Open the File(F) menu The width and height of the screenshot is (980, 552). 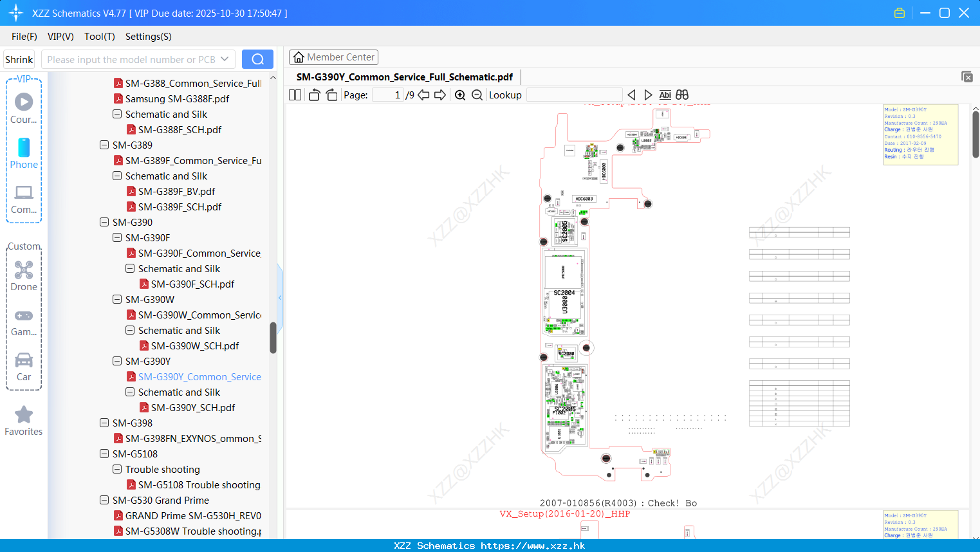click(x=24, y=37)
